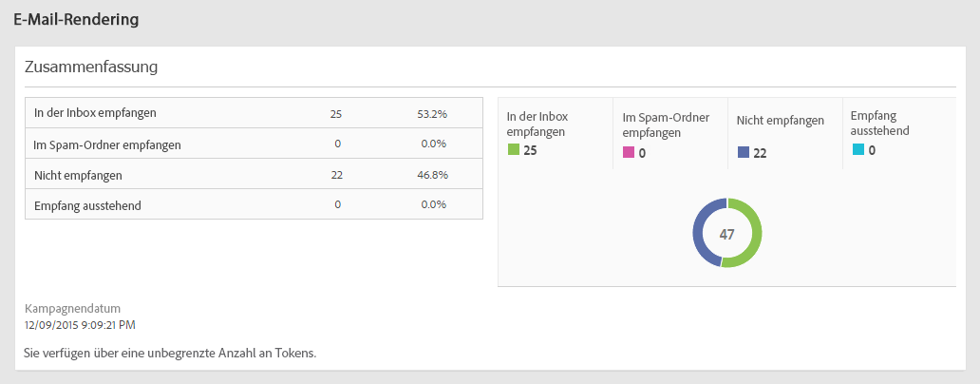
Task: Select the 'In der Inbox empfangen' table row label
Action: [x=95, y=113]
